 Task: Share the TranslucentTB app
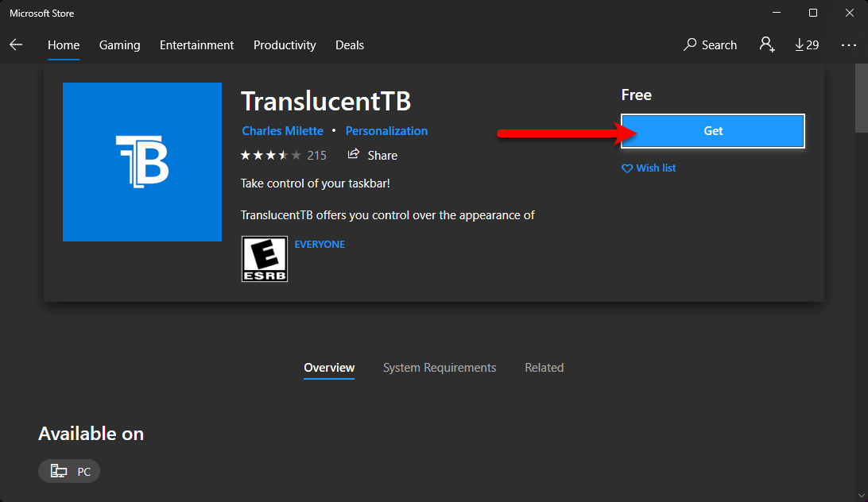[x=372, y=155]
